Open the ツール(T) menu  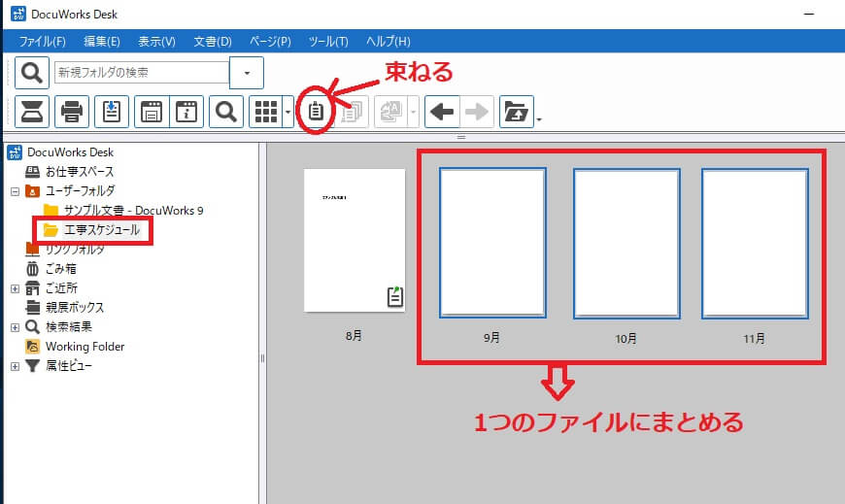tap(327, 42)
